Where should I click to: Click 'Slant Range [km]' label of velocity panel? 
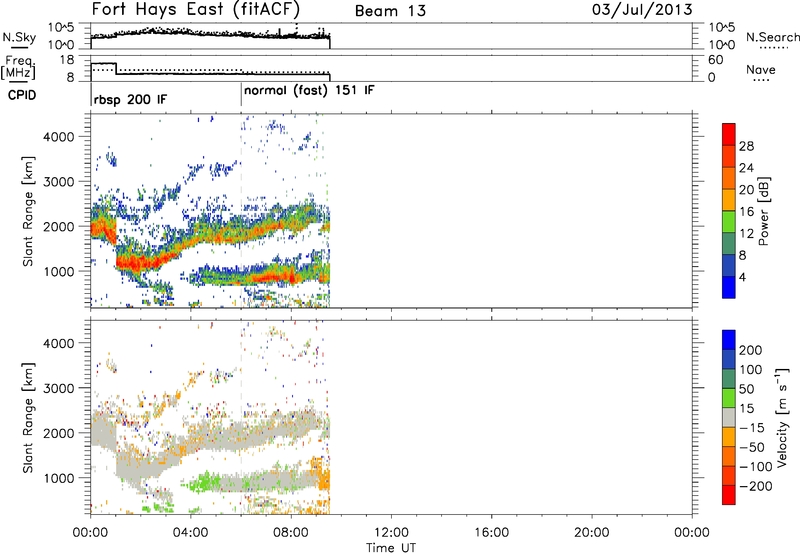tap(28, 417)
